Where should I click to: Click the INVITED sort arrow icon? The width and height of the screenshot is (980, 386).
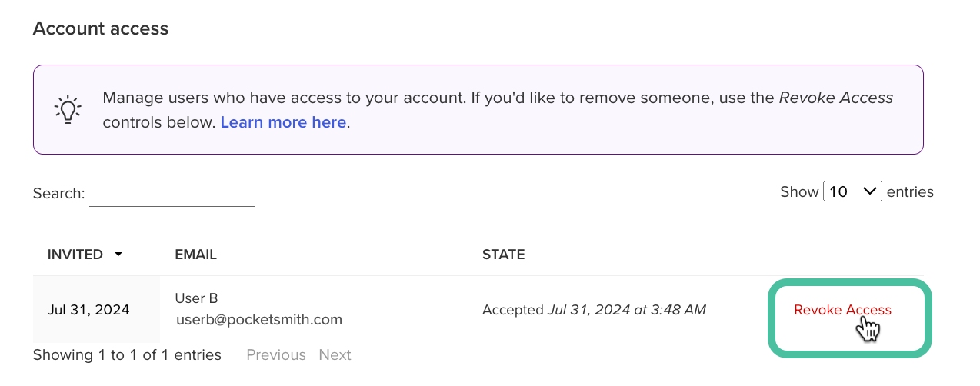pos(118,255)
